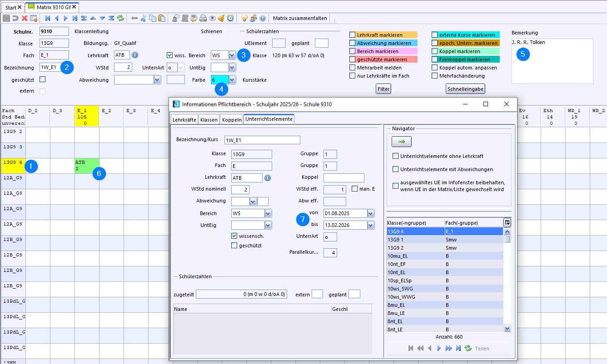Open the von date dropdown 01.08.2025
This screenshot has height=364, width=607.
pyautogui.click(x=371, y=213)
